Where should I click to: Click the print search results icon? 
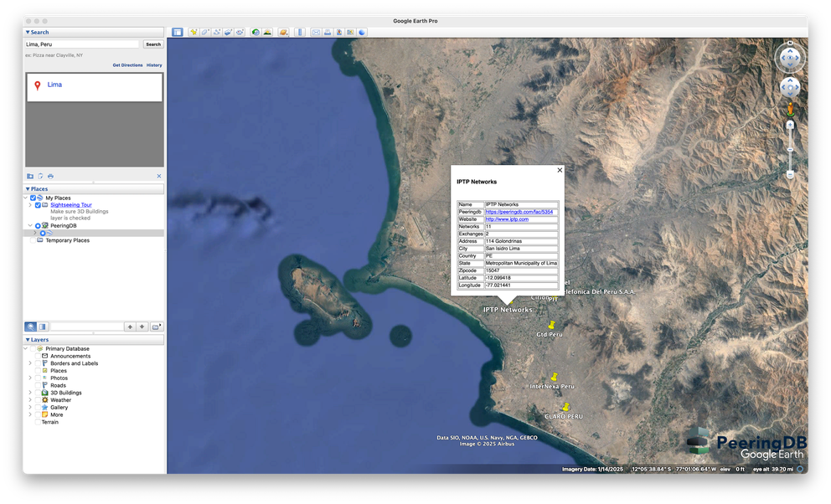pyautogui.click(x=50, y=177)
